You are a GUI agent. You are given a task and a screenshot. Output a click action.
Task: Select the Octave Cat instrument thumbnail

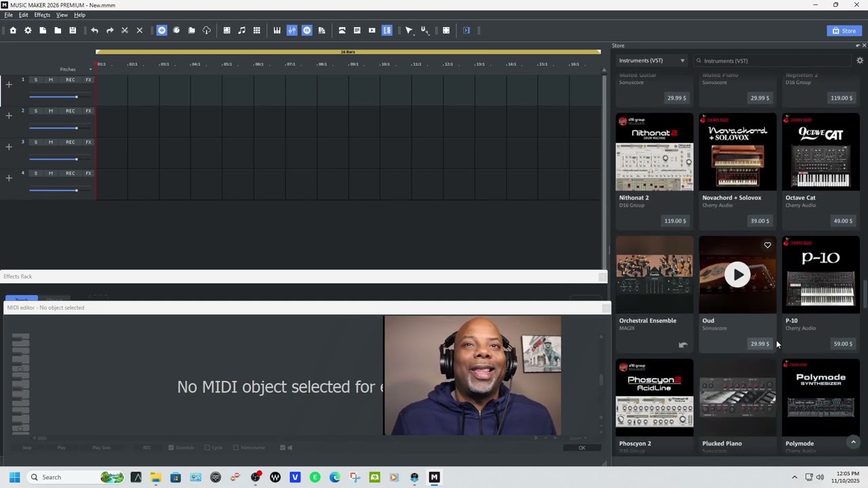coord(821,152)
